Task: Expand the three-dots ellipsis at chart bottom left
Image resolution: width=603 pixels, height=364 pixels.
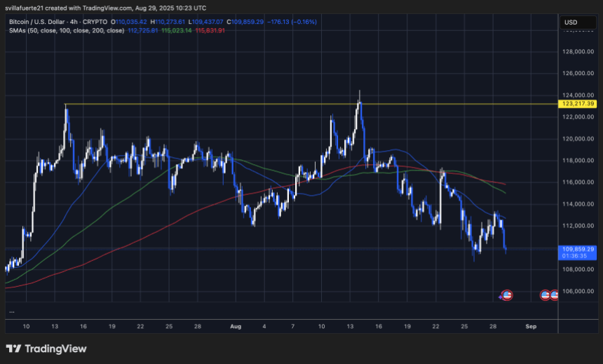Action: (x=12, y=311)
